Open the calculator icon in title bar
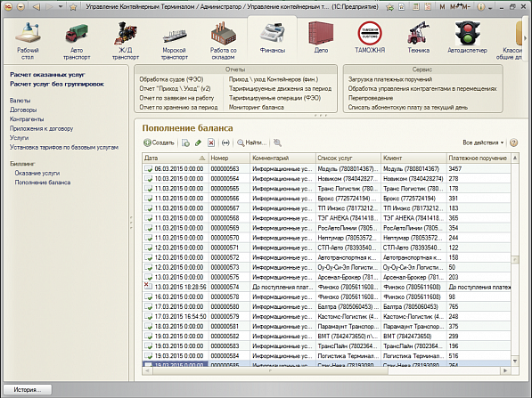Image resolution: width=532 pixels, height=398 pixels. click(x=415, y=7)
